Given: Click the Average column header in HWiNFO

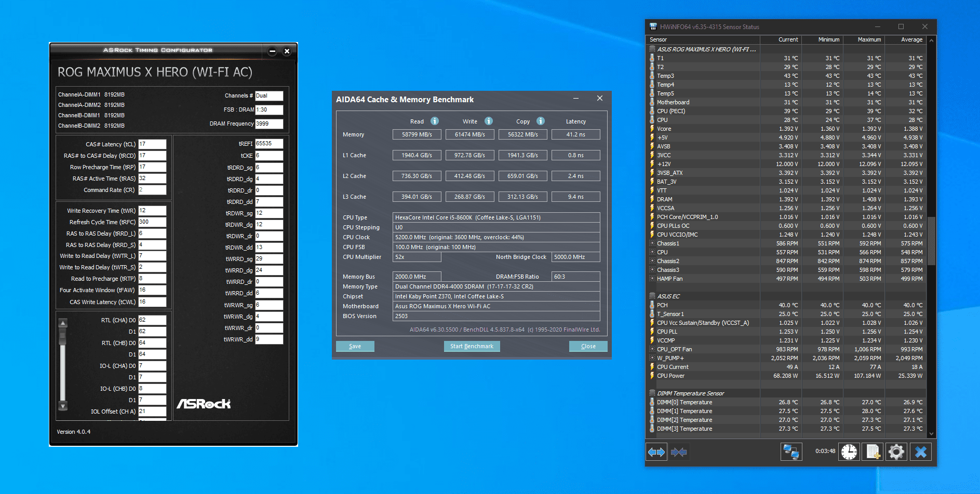Looking at the screenshot, I should (x=906, y=39).
